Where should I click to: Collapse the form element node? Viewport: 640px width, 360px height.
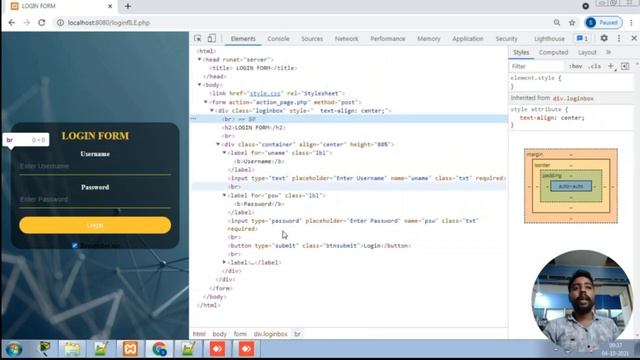pyautogui.click(x=206, y=102)
